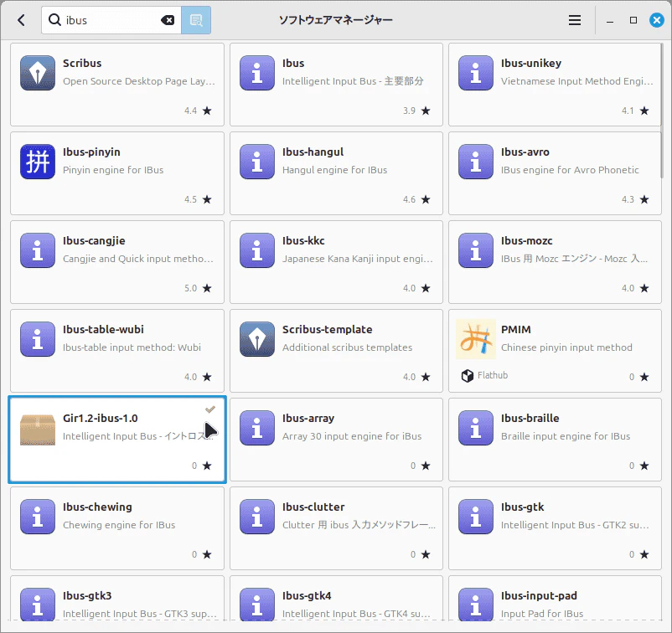Open the Ibus-kkc icon

[x=257, y=250]
